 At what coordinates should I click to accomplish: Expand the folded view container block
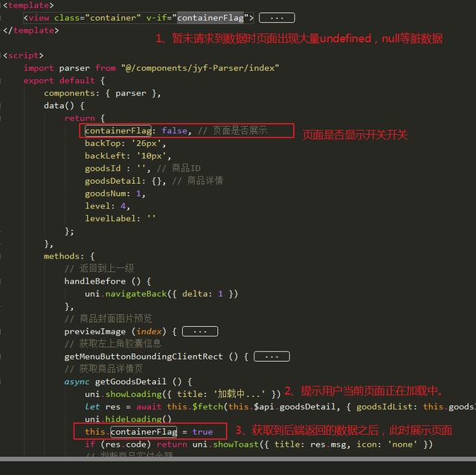[x=277, y=18]
